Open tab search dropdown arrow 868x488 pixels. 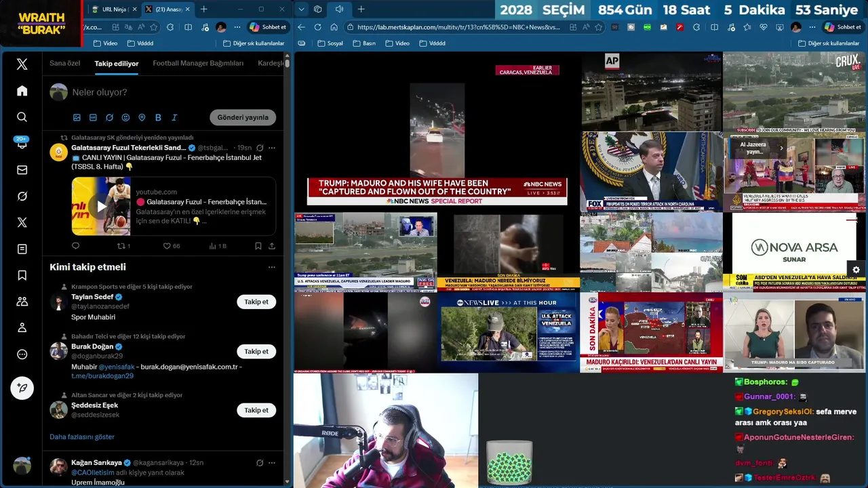(x=301, y=9)
